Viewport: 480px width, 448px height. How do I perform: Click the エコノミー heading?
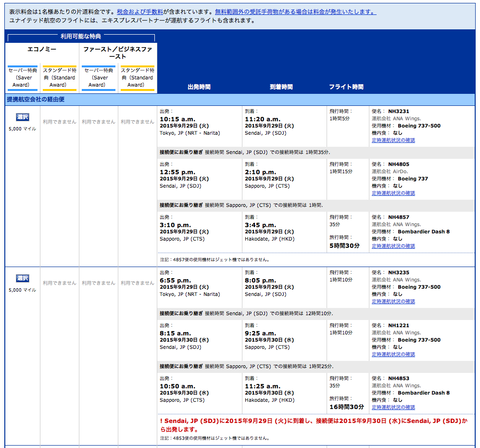pos(42,49)
